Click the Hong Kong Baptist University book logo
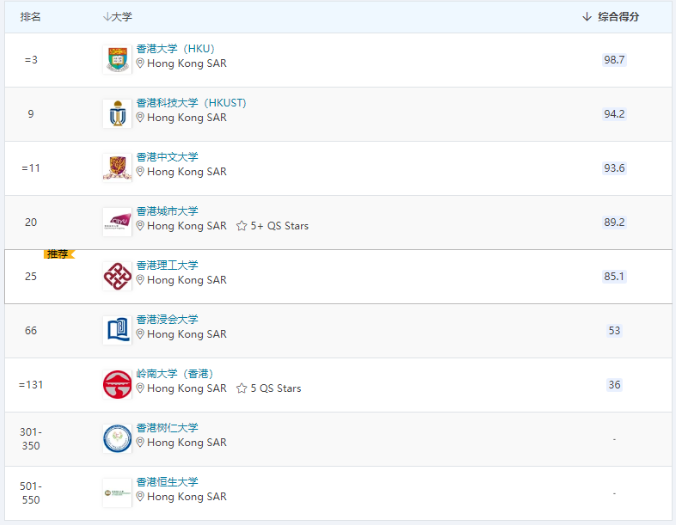677x525 pixels. [117, 330]
